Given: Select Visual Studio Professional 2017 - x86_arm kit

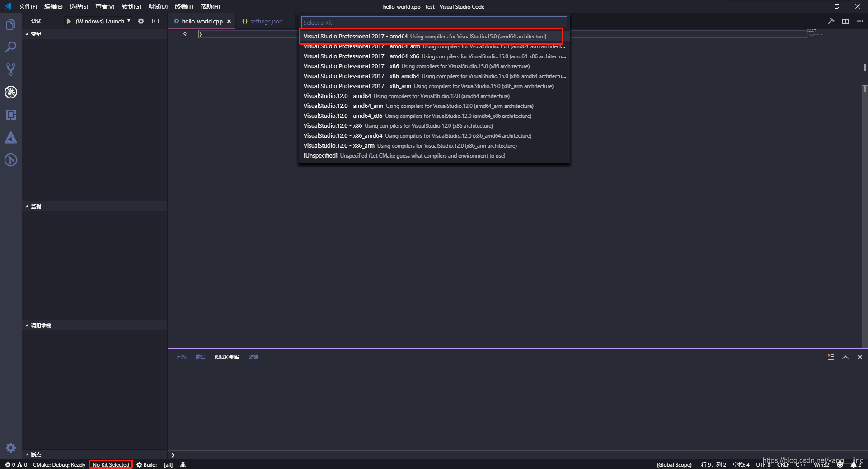Looking at the screenshot, I should point(434,86).
